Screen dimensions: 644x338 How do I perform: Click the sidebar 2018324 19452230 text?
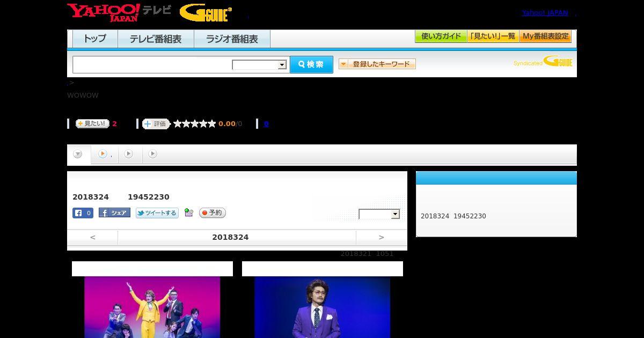[x=453, y=216]
